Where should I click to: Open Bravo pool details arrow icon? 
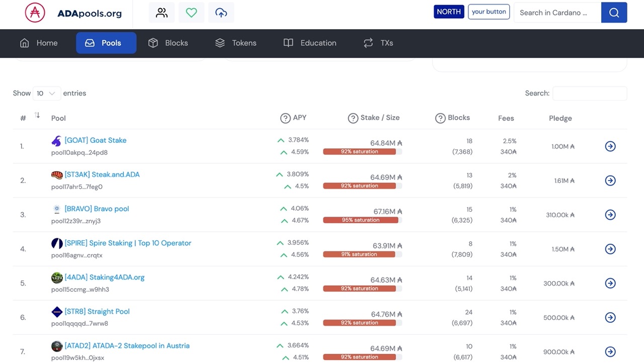click(610, 215)
